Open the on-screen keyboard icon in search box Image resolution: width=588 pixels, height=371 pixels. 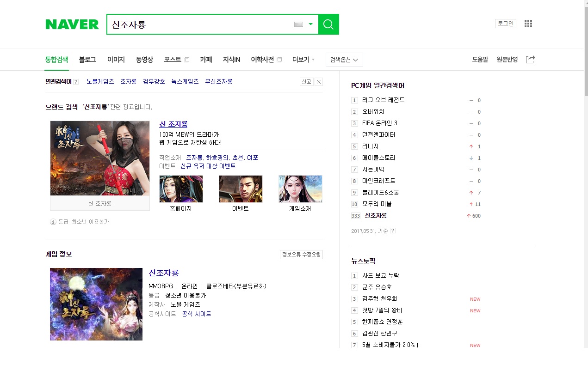(298, 24)
